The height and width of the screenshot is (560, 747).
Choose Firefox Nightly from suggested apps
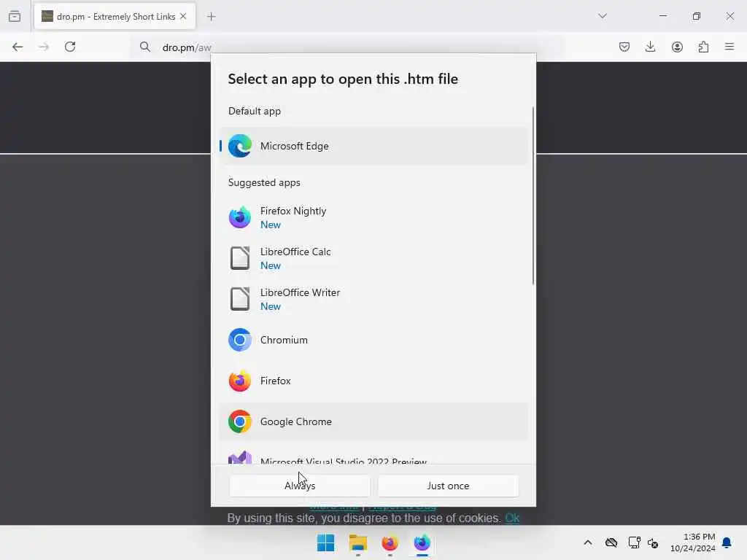pyautogui.click(x=374, y=217)
